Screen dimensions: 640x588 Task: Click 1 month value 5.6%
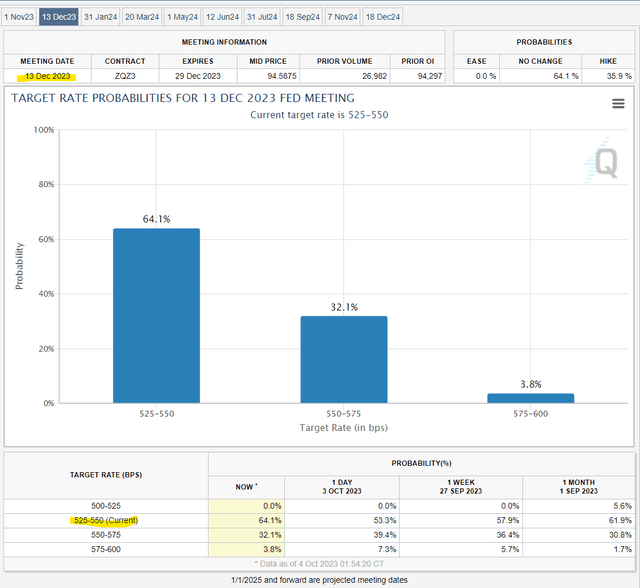[622, 506]
